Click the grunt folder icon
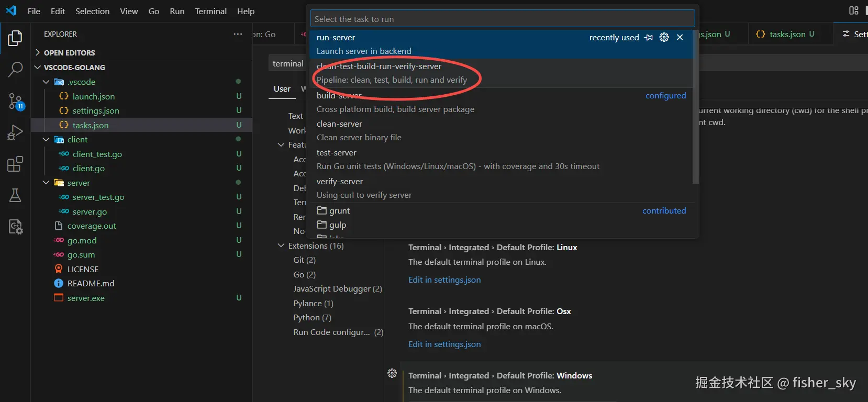 [x=322, y=210]
